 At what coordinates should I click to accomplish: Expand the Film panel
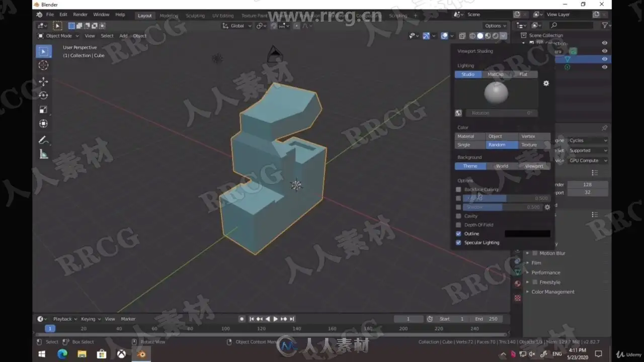pyautogui.click(x=536, y=263)
